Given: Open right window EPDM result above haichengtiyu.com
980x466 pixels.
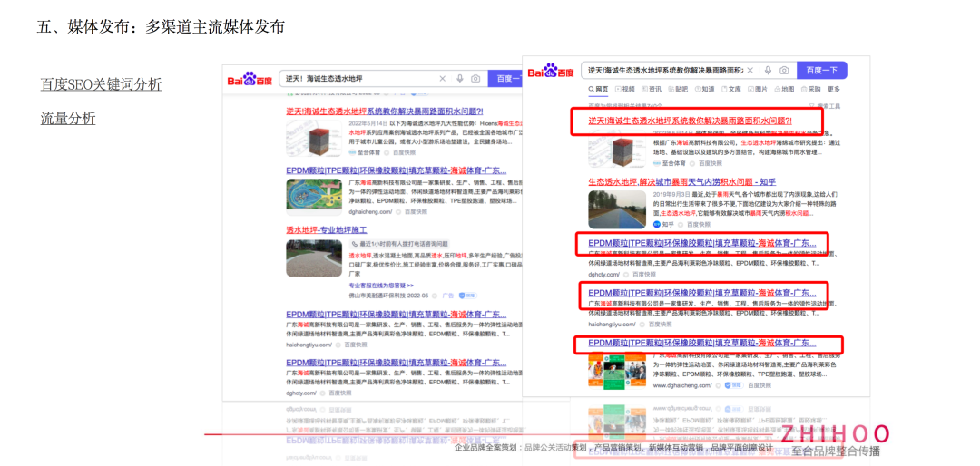Looking at the screenshot, I should (x=702, y=292).
